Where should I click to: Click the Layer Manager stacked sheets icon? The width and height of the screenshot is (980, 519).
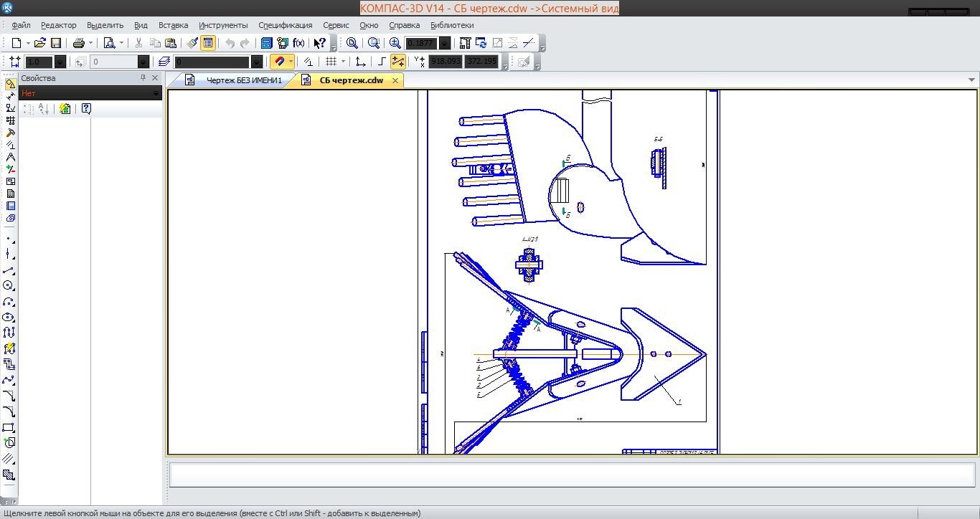(164, 62)
